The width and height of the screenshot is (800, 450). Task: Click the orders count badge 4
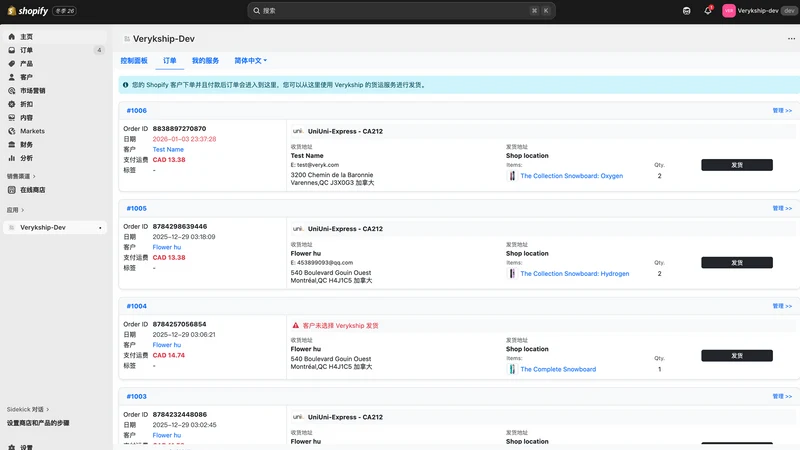[x=99, y=50]
